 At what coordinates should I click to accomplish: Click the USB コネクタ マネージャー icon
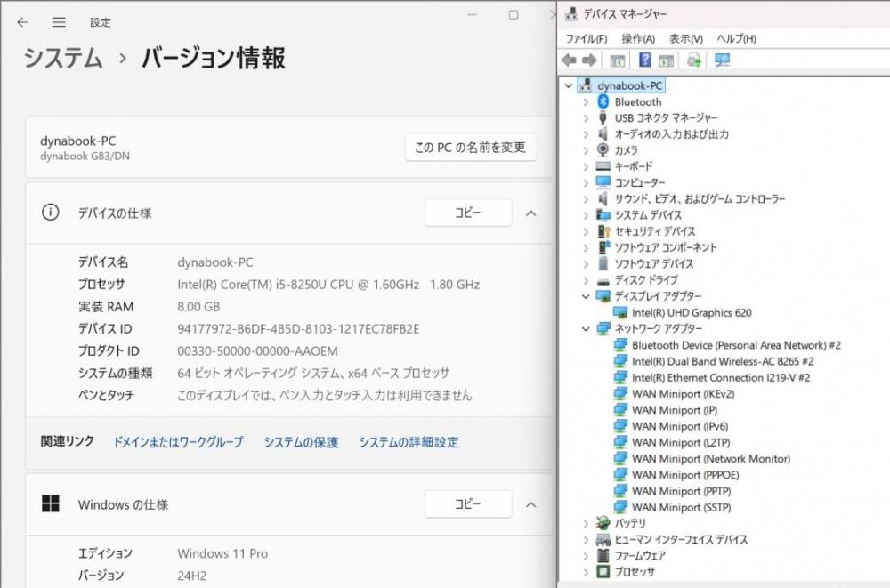(x=603, y=117)
